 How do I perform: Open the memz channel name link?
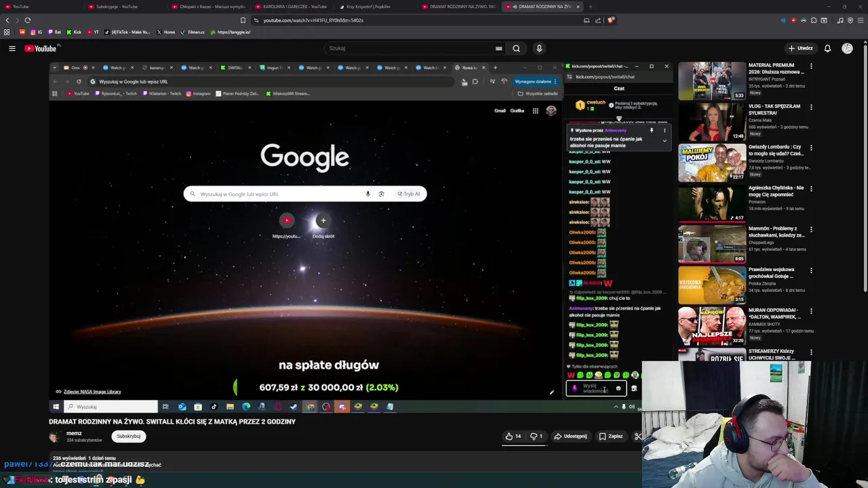[x=74, y=433]
